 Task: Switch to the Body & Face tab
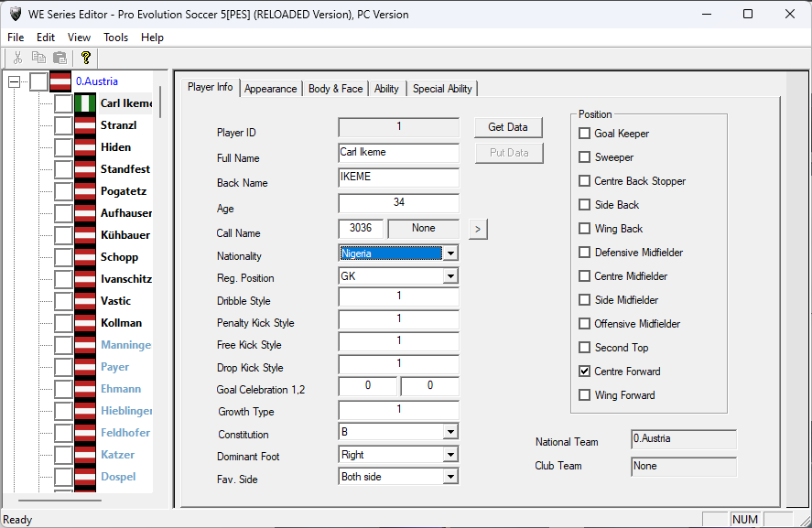(335, 89)
